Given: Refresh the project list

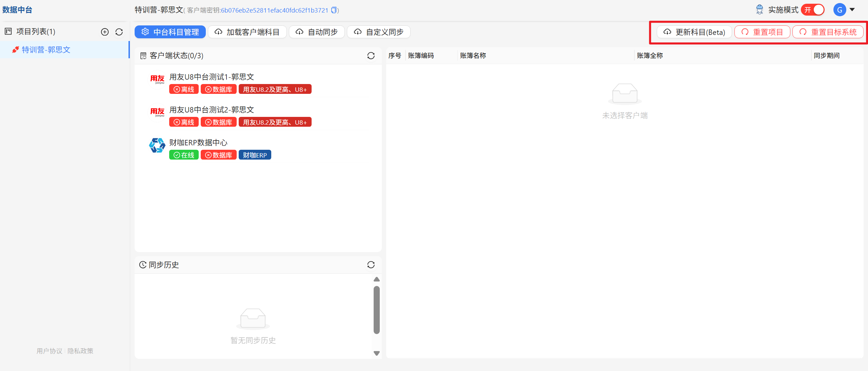Looking at the screenshot, I should (119, 32).
